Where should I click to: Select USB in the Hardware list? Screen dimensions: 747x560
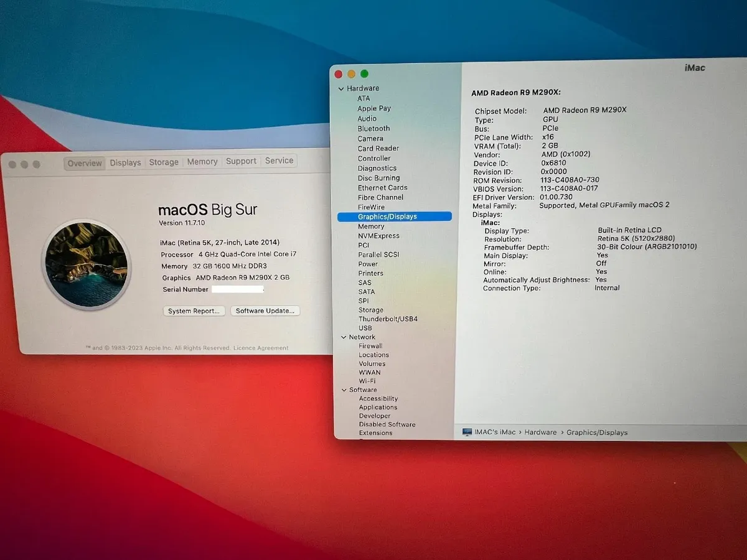tap(365, 328)
